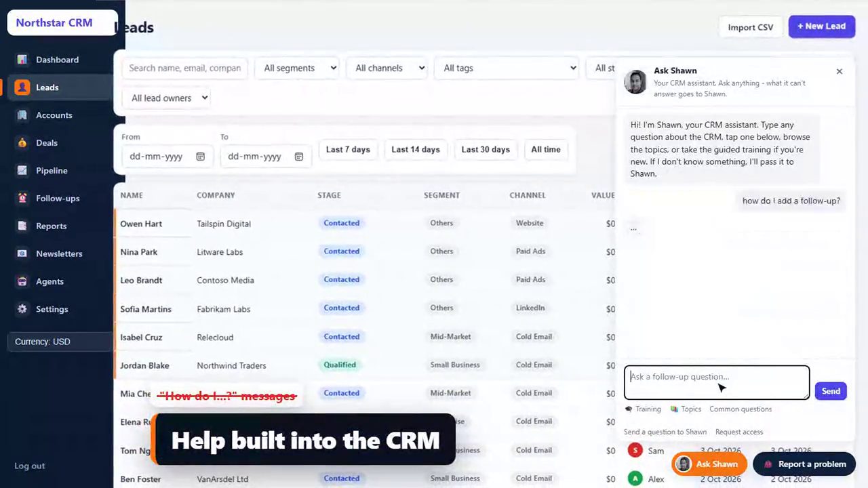Click the orange Ask Shawn button
The height and width of the screenshot is (488, 868).
(709, 464)
